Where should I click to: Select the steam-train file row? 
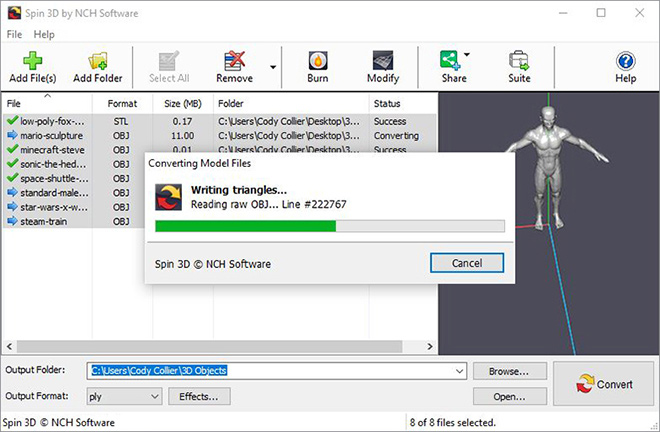(74, 221)
